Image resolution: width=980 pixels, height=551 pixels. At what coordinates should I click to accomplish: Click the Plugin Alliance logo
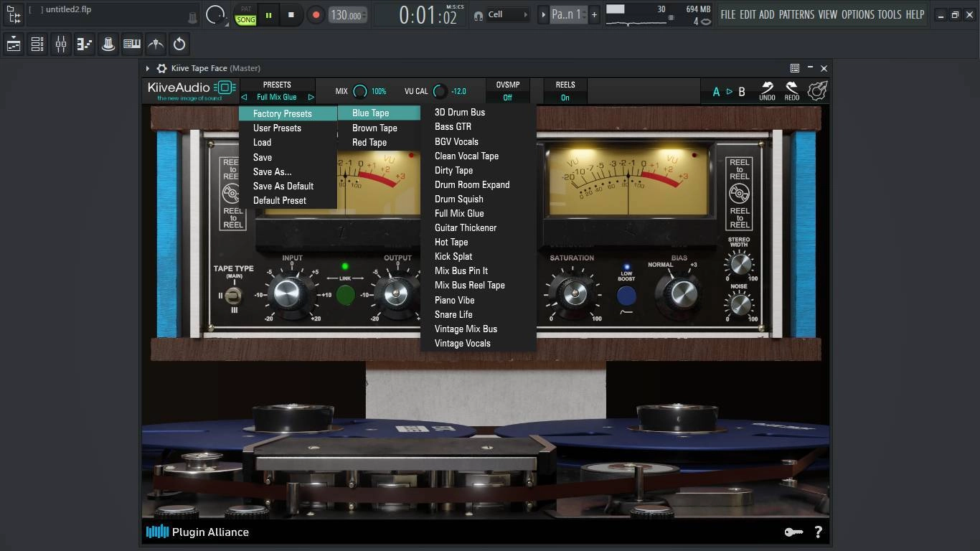pos(197,532)
